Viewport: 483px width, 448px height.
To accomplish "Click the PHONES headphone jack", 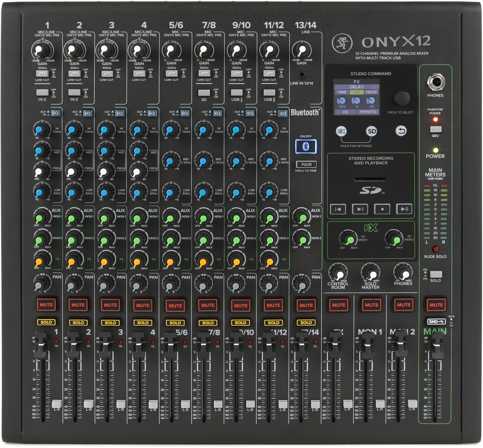I will (x=436, y=82).
